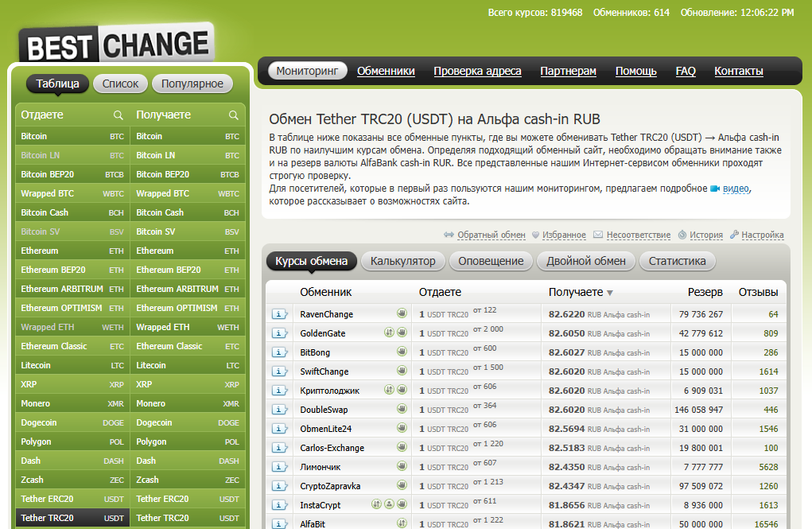Viewport: 812px width, 529px height.
Task: Sort table by Отзывы column header
Action: click(x=758, y=292)
